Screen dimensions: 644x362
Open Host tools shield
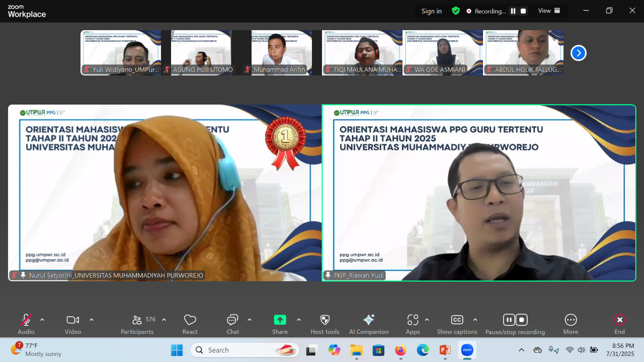325,324
